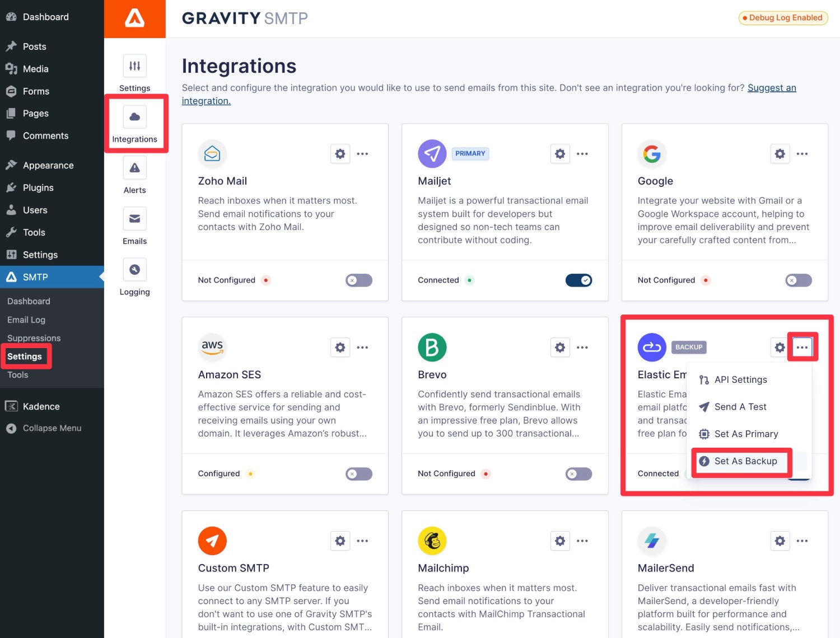Click the Google G logo
This screenshot has height=638, width=840.
tap(652, 154)
